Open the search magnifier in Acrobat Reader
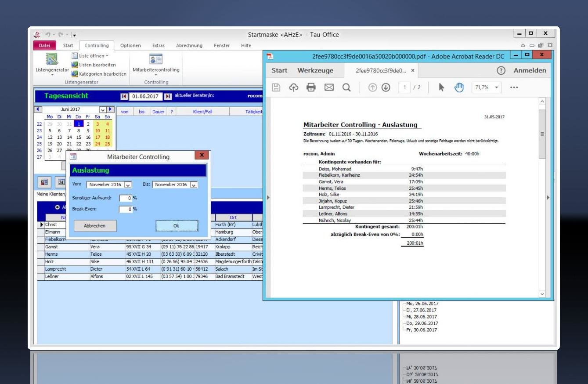588x384 pixels. click(x=346, y=87)
